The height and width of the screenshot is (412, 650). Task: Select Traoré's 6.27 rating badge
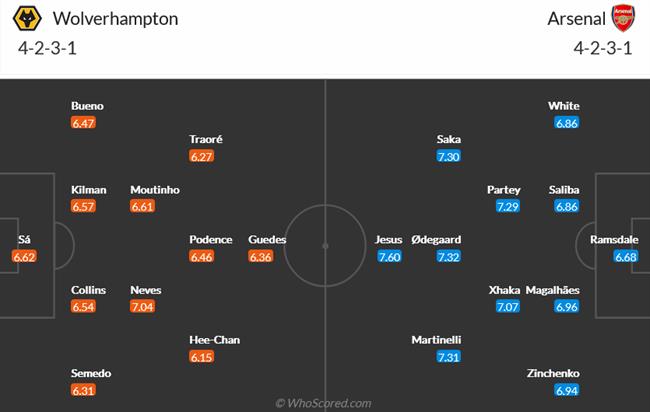(x=202, y=157)
